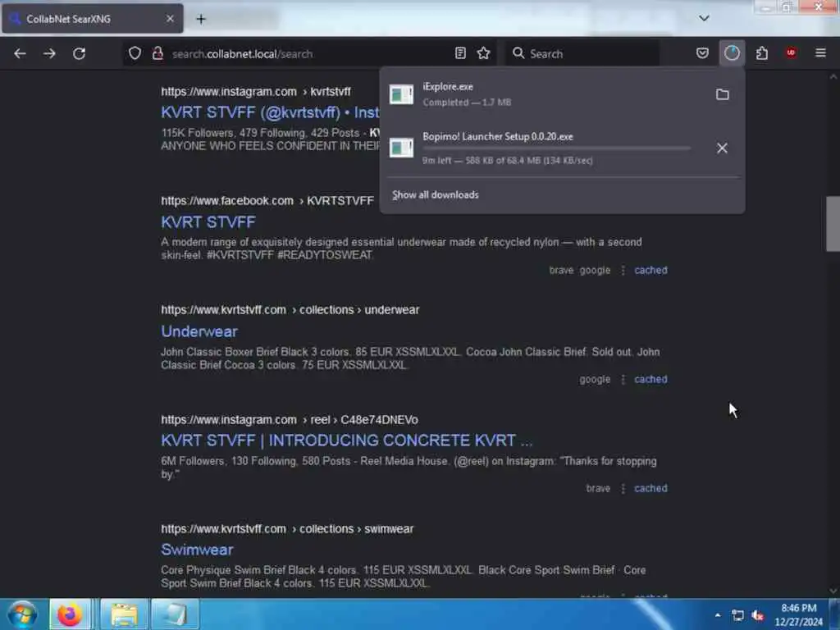The width and height of the screenshot is (840, 630).
Task: Click the magnifier icon in the Search box
Action: pyautogui.click(x=518, y=53)
